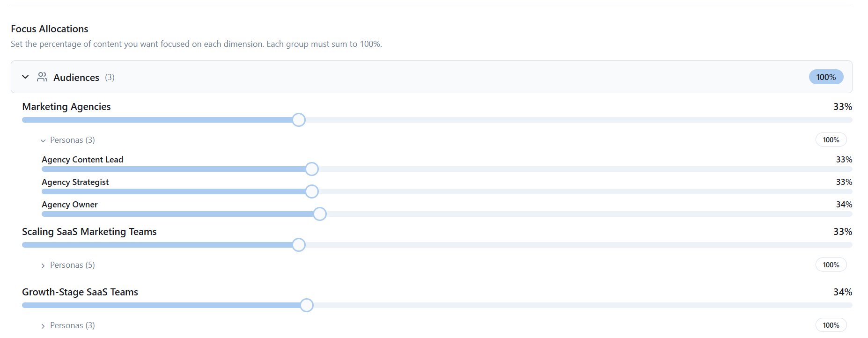
Task: Click the 100% badge for Marketing Agencies personas
Action: [x=831, y=140]
